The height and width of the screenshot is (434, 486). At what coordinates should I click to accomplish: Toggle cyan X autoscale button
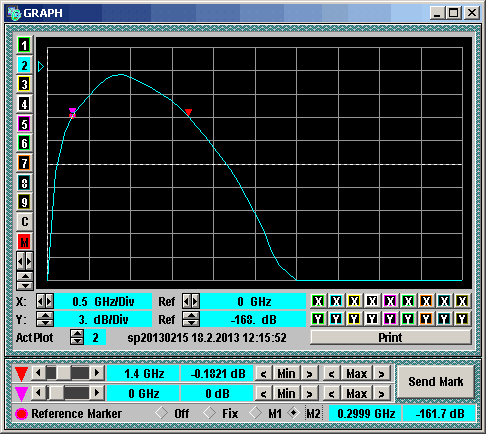click(336, 301)
